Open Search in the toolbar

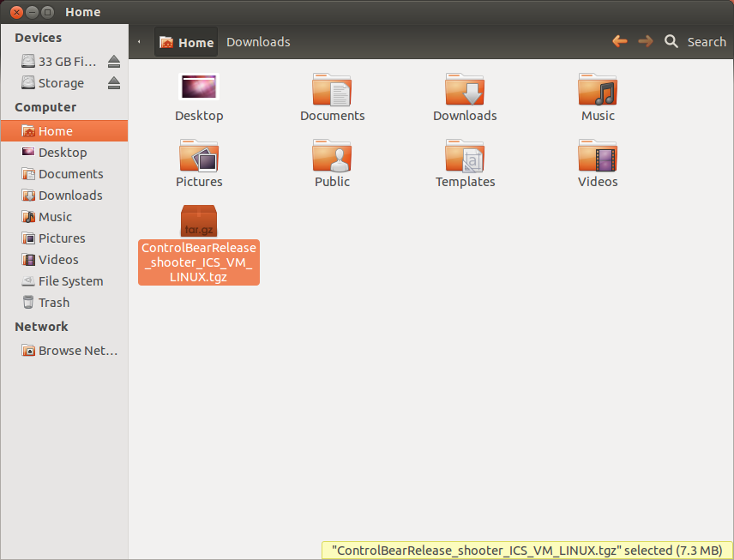[695, 41]
